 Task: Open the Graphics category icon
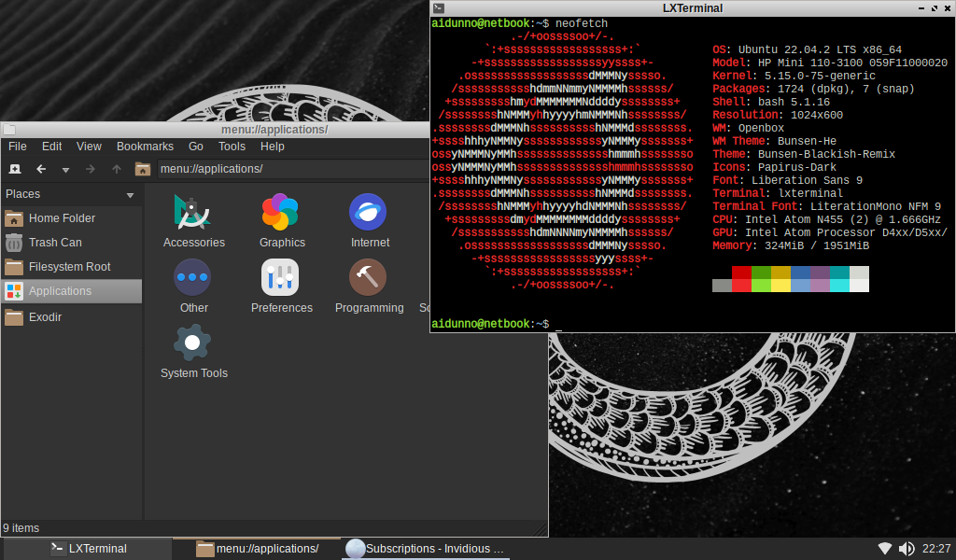(281, 213)
